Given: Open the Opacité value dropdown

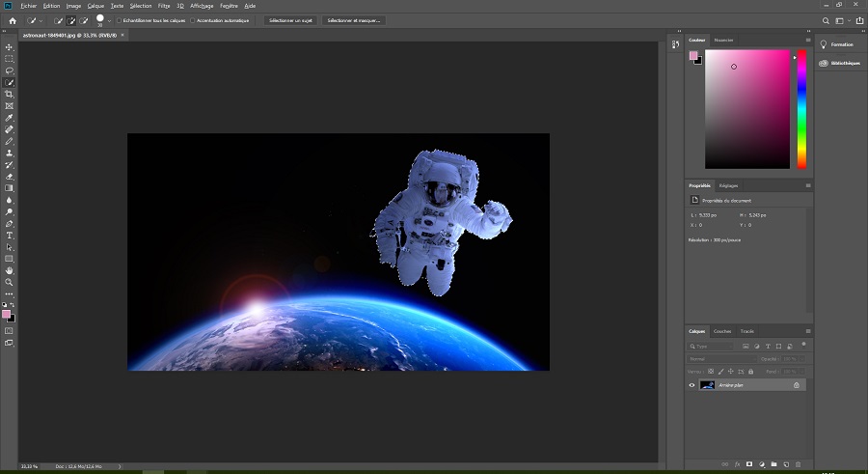Looking at the screenshot, I should tap(801, 359).
